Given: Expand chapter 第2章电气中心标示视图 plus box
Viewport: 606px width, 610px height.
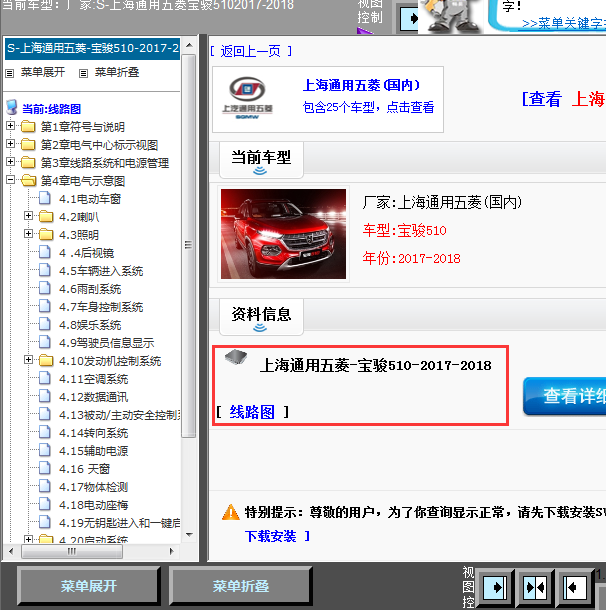Looking at the screenshot, I should pyautogui.click(x=11, y=144).
